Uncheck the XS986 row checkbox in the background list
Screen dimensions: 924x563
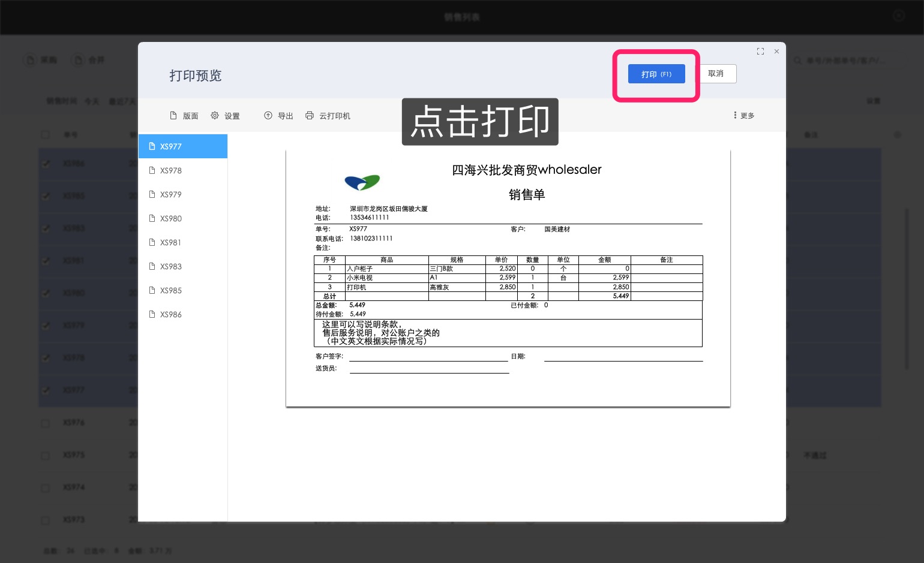45,163
